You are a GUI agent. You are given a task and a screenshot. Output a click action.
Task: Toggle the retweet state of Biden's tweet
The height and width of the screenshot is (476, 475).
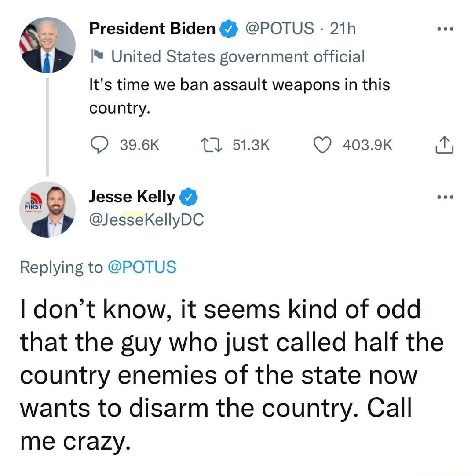click(x=212, y=145)
